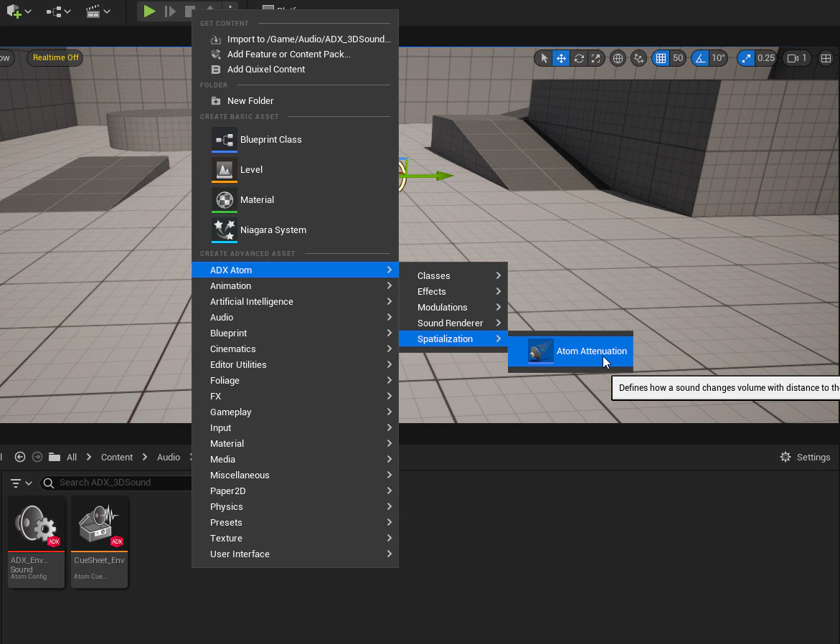
Task: Open the camera speed dropdown showing 1
Action: point(797,58)
